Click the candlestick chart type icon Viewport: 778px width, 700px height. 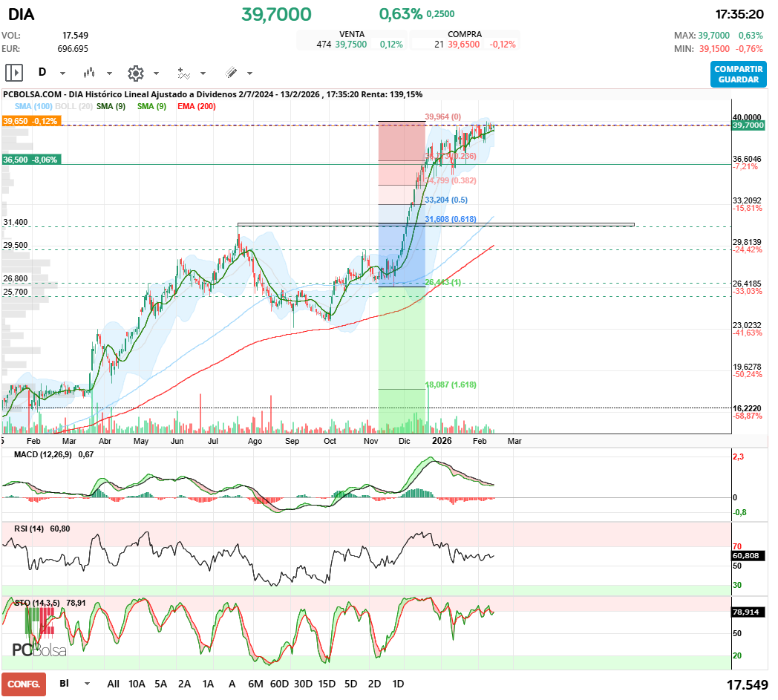click(x=89, y=73)
